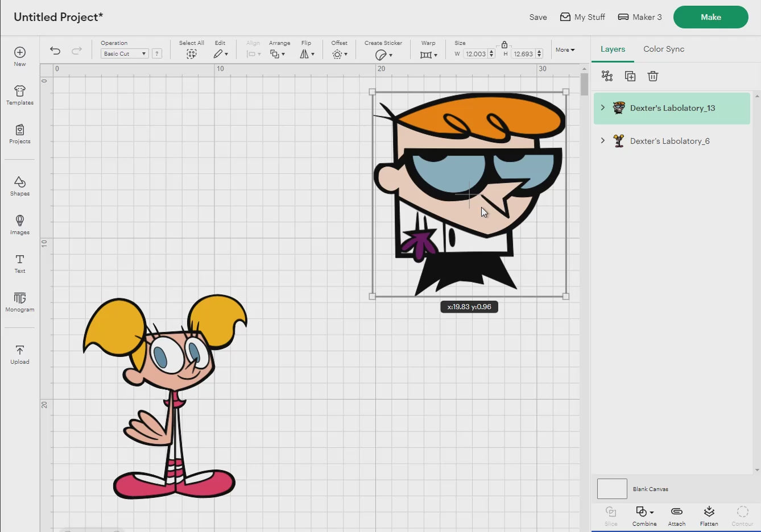Click the width size input field
The width and height of the screenshot is (761, 532).
tap(475, 54)
